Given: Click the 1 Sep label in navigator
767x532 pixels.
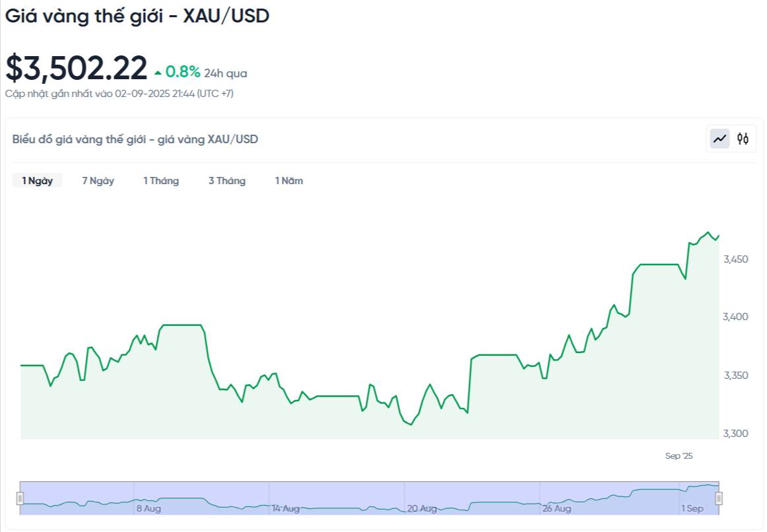Looking at the screenshot, I should (x=692, y=508).
